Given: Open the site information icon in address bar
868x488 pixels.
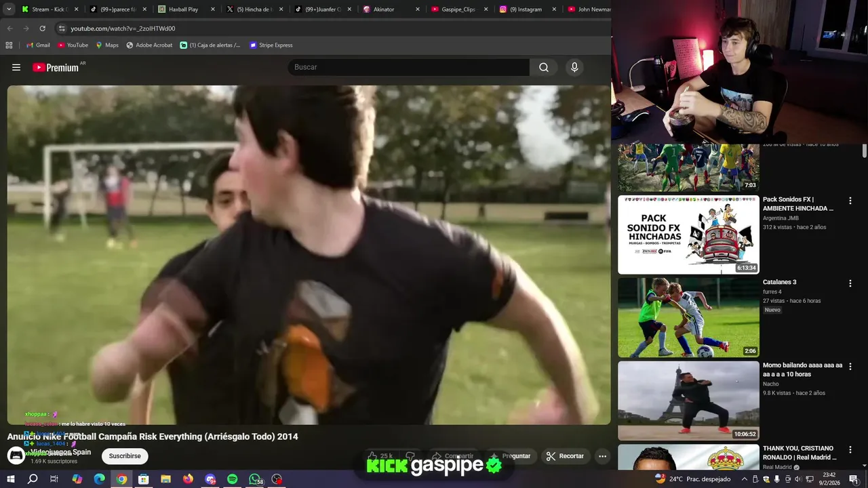Looking at the screenshot, I should tap(62, 28).
